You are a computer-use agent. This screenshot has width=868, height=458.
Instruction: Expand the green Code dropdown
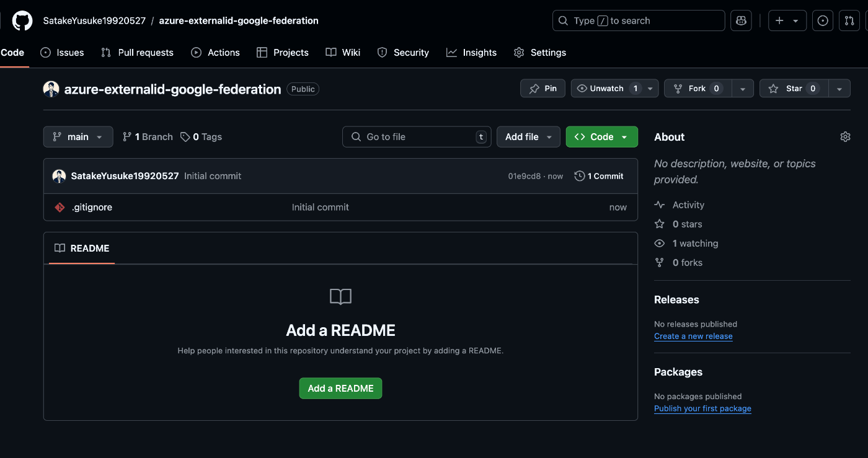[x=601, y=137]
